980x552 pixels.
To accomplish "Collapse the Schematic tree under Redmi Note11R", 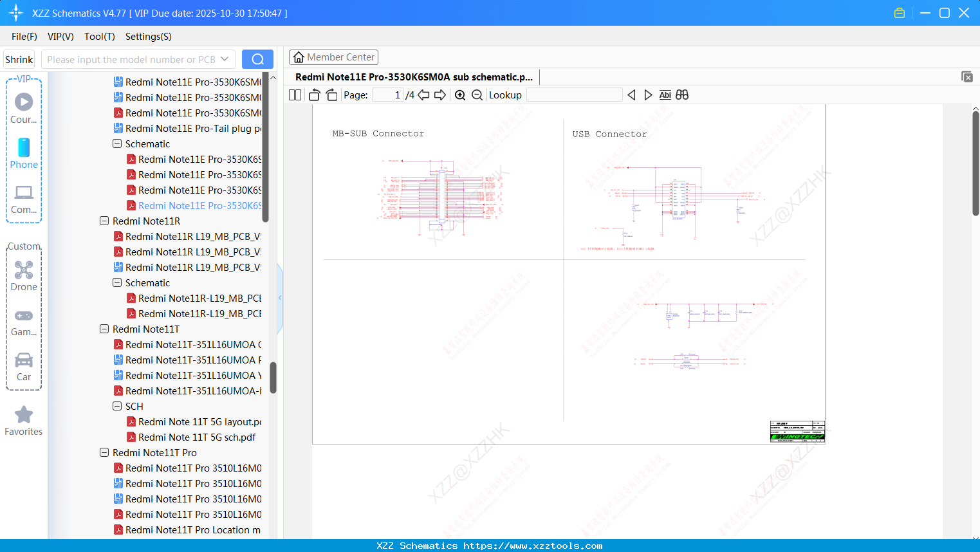I will pyautogui.click(x=117, y=282).
